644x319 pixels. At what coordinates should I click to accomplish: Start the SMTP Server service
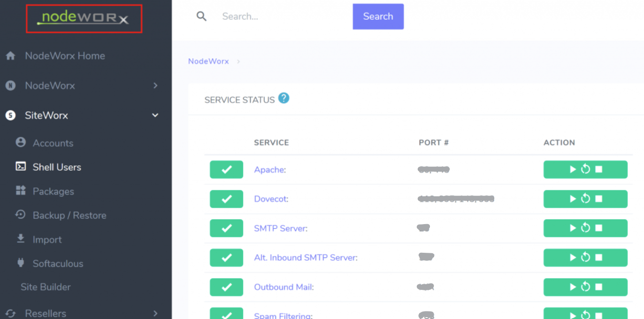(573, 228)
